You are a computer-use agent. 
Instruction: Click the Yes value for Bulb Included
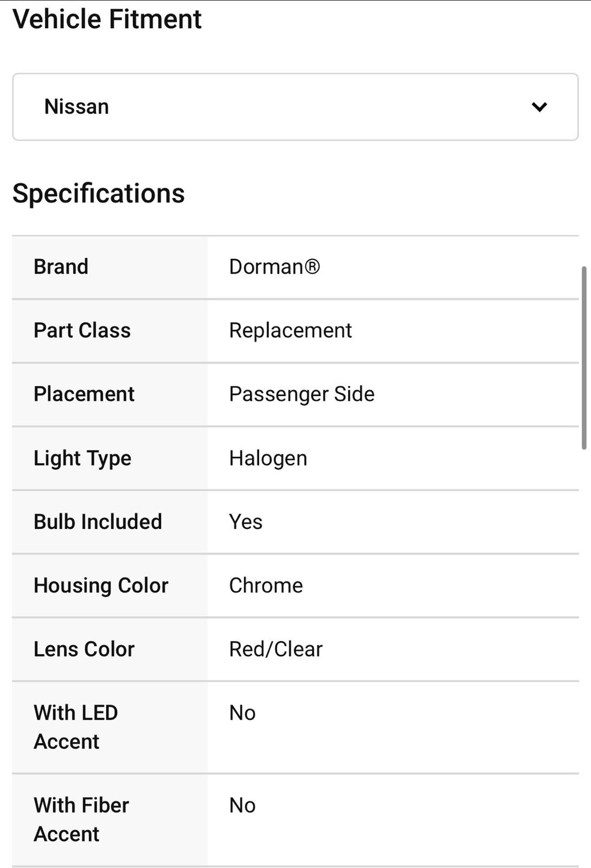pyautogui.click(x=246, y=521)
